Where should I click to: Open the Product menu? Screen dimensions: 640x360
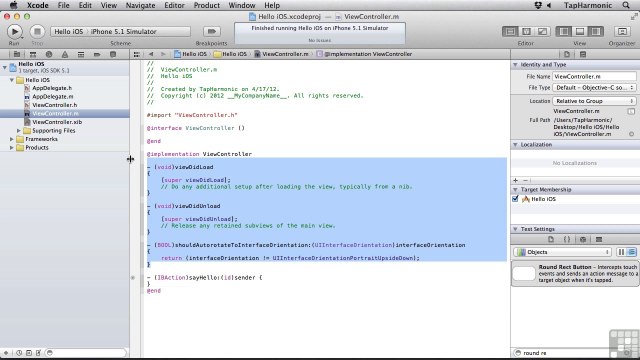click(x=207, y=5)
